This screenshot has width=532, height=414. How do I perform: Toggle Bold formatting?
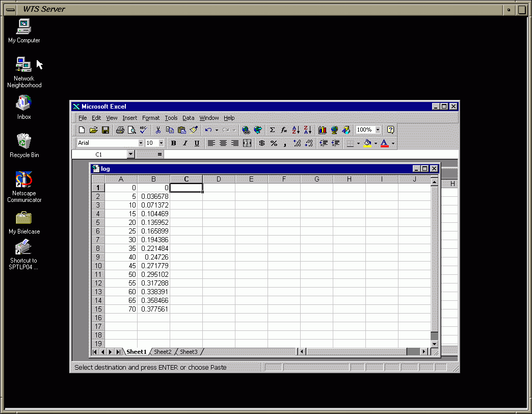[173, 143]
